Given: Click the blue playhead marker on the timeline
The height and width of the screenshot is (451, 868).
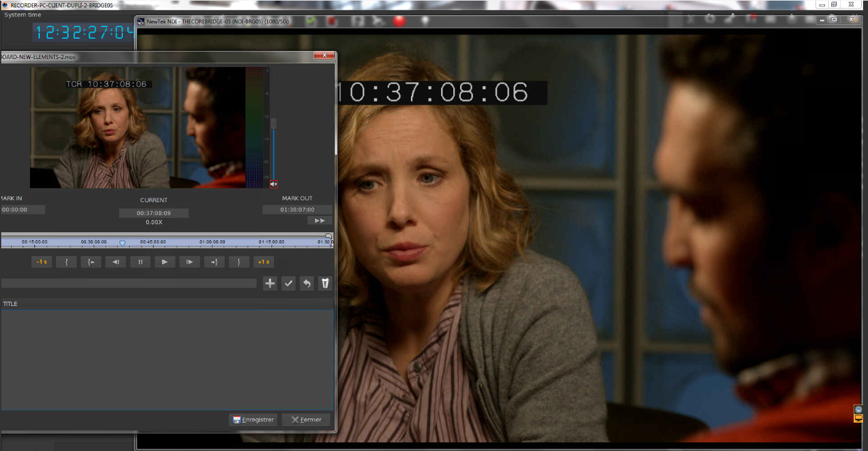Looking at the screenshot, I should tap(122, 243).
